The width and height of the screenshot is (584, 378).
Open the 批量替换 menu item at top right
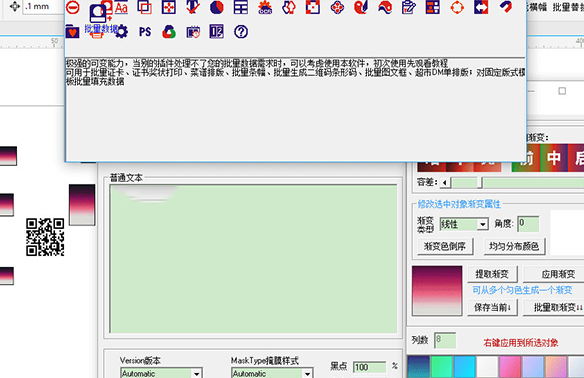568,7
